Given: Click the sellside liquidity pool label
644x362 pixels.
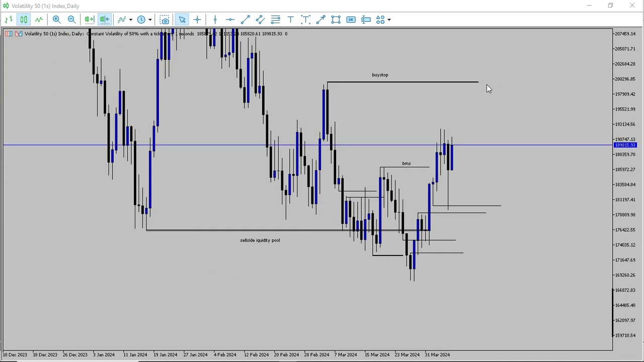Looking at the screenshot, I should pyautogui.click(x=260, y=240).
